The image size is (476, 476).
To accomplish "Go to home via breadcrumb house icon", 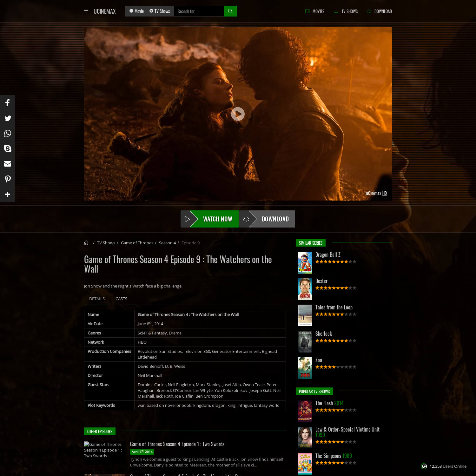I will (86, 243).
